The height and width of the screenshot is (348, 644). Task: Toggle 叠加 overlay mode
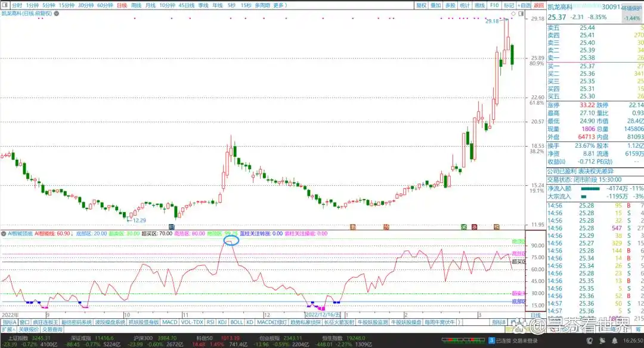pos(435,5)
